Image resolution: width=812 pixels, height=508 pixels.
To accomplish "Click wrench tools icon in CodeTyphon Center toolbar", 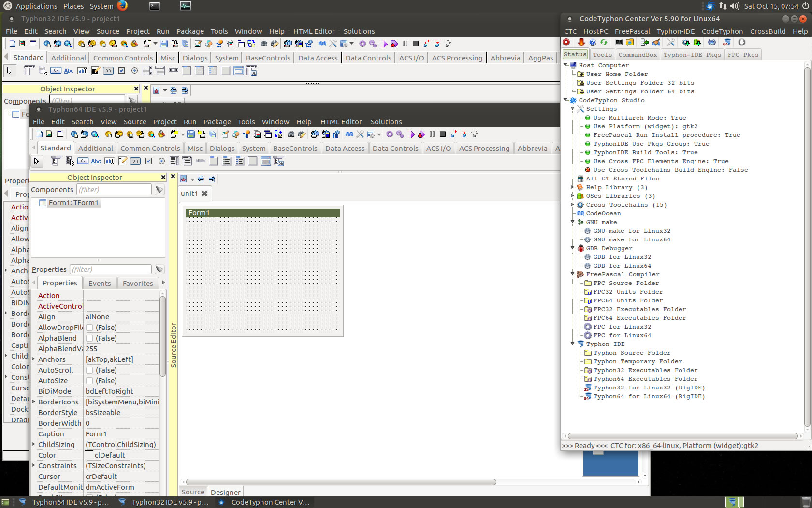I will (671, 42).
